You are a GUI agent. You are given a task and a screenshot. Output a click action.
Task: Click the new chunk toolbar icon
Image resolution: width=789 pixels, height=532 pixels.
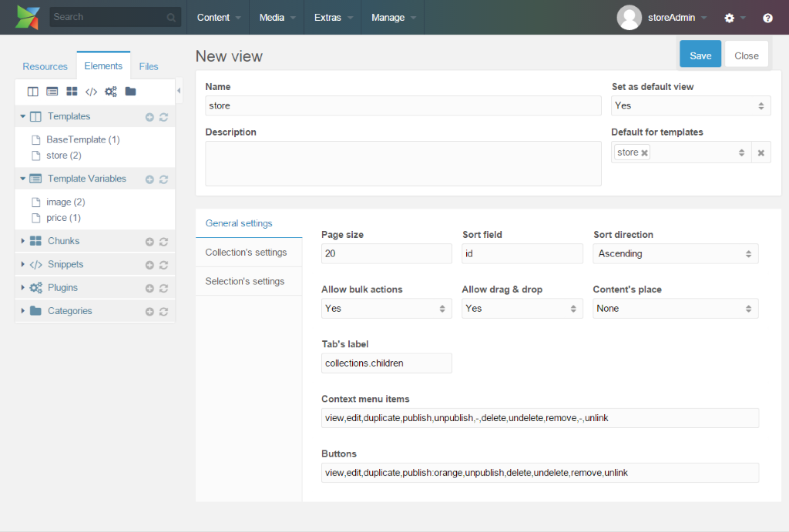(72, 92)
